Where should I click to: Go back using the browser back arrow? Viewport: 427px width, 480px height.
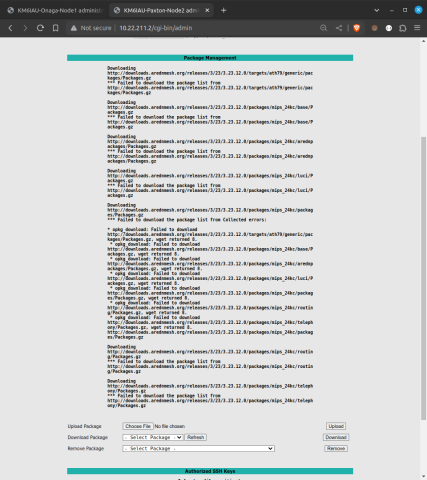click(10, 28)
